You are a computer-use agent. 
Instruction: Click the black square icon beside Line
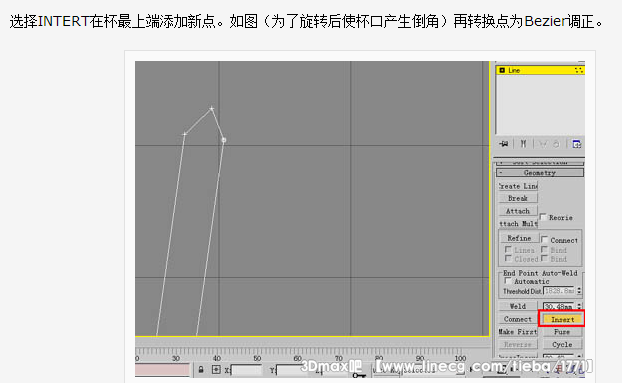click(x=502, y=70)
